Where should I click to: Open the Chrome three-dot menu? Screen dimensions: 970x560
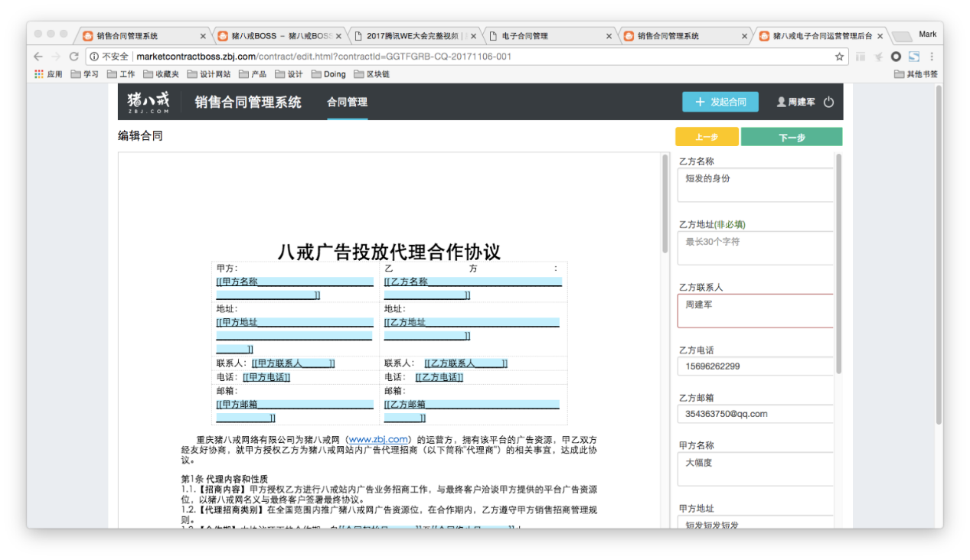[x=932, y=57]
